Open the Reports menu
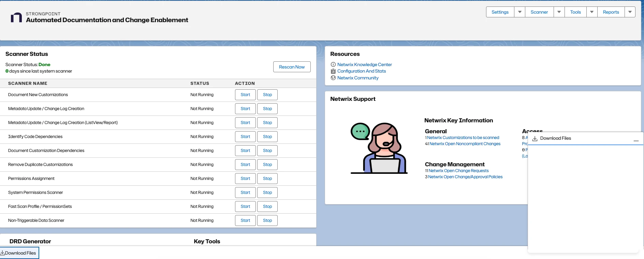The image size is (644, 259). (x=611, y=12)
